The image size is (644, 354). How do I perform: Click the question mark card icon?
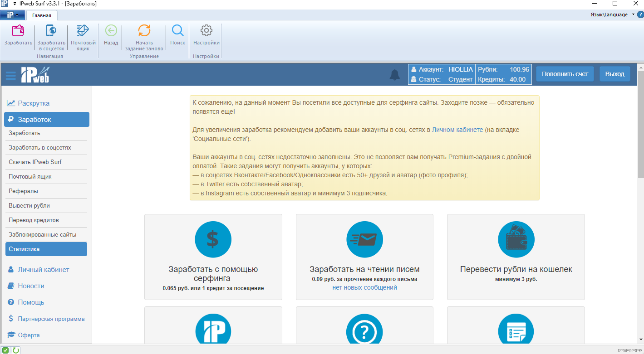[x=364, y=329]
